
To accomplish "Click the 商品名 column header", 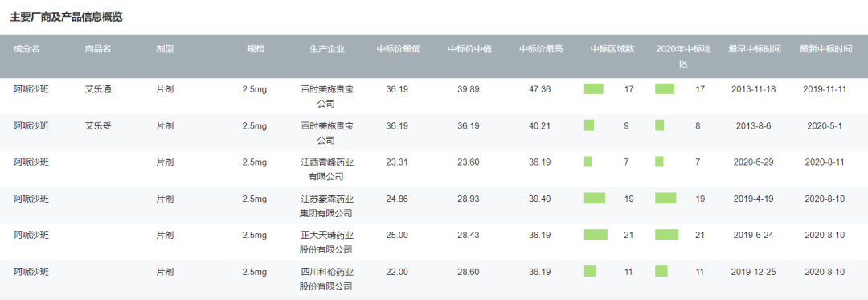I will click(x=98, y=49).
